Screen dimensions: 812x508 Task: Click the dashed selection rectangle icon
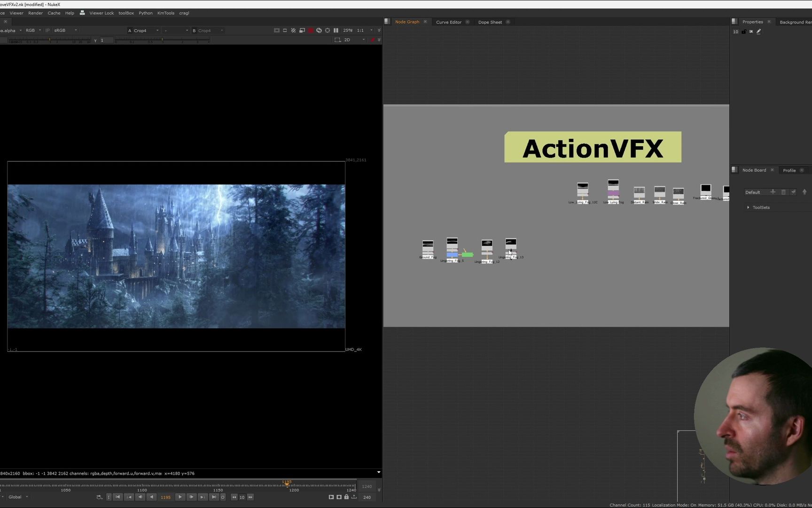[x=337, y=40]
